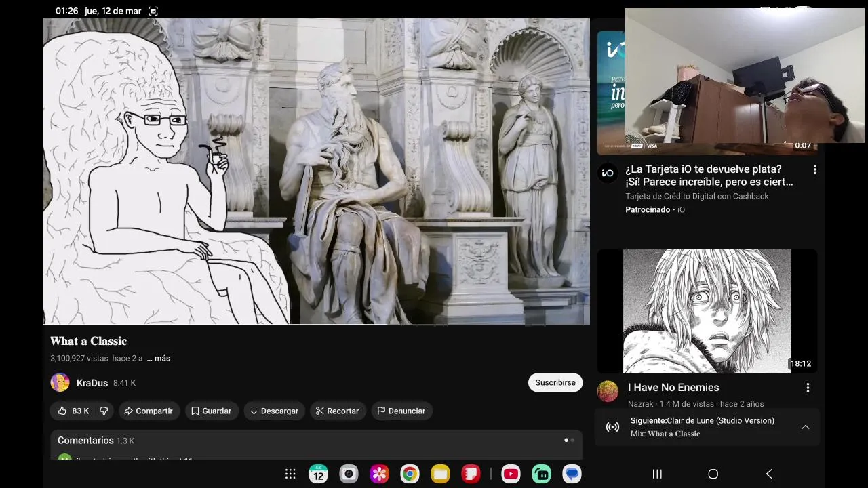Open the KraDus channel name link
The image size is (868, 488).
pos(92,383)
